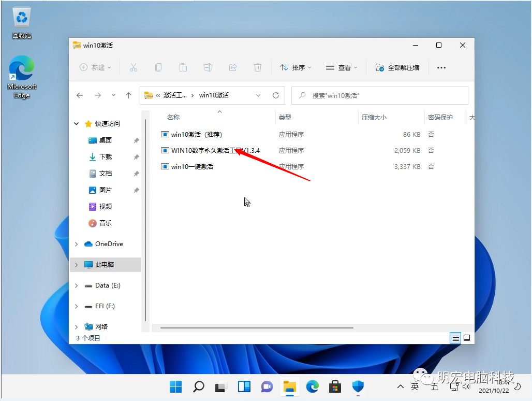The width and height of the screenshot is (532, 401).
Task: Open the 查看 view dropdown
Action: [342, 67]
